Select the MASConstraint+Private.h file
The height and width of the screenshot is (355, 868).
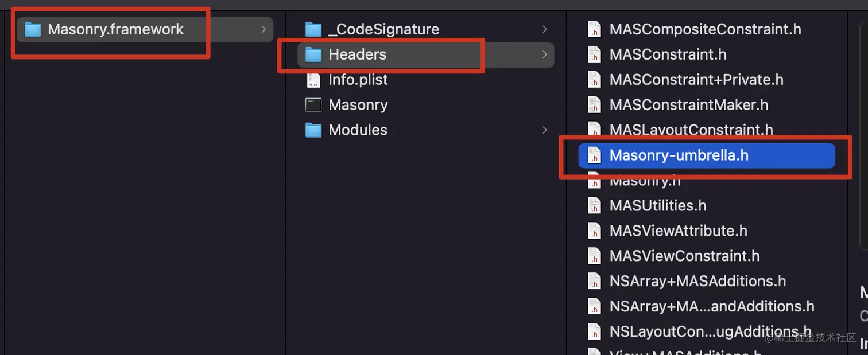[x=696, y=80]
